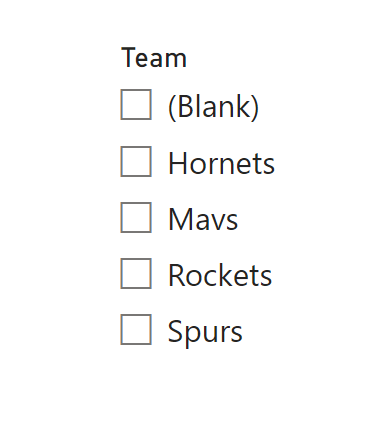378x432 pixels.
Task: Mark the box beside Rockets
Action: pyautogui.click(x=136, y=273)
